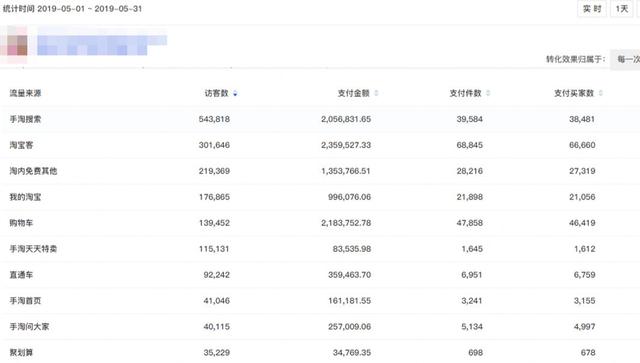This screenshot has height=363, width=640.
Task: Click paid items value 21,898
Action: coord(470,197)
